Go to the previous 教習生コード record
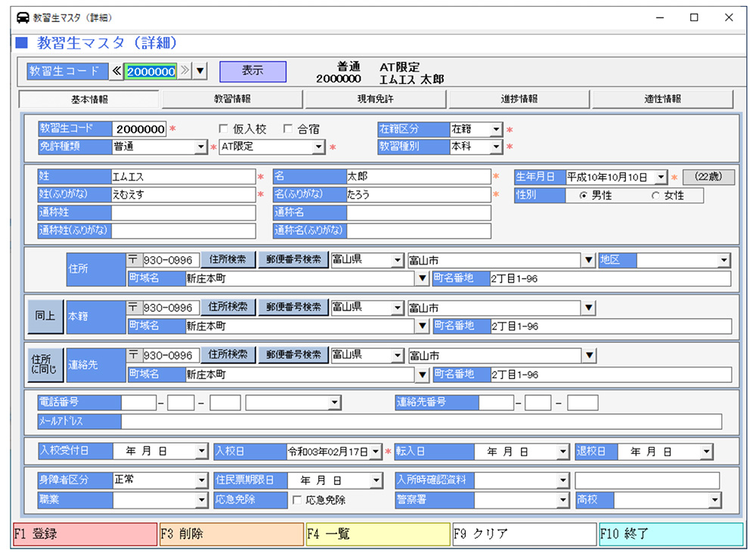Viewport: 756px width, 556px height. (x=116, y=71)
